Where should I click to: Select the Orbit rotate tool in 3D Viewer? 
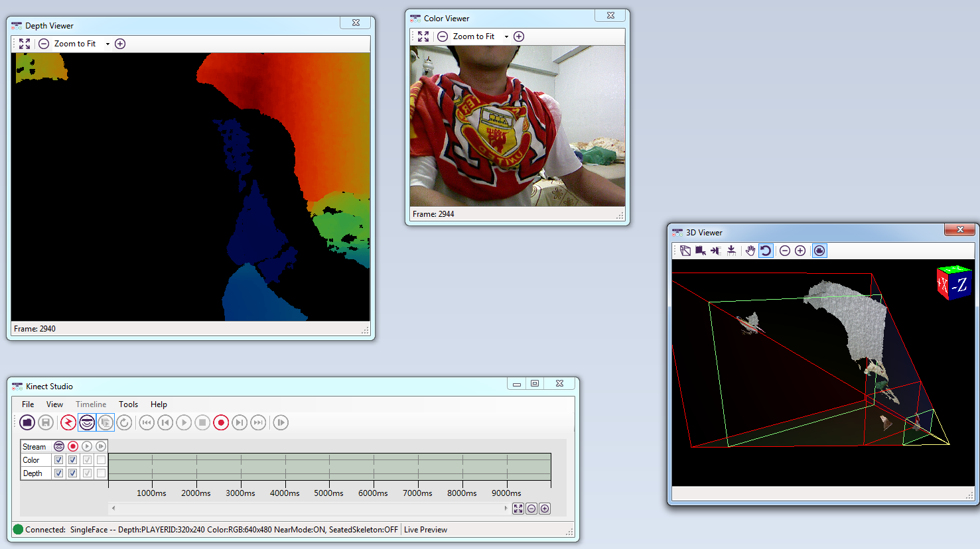pyautogui.click(x=766, y=251)
